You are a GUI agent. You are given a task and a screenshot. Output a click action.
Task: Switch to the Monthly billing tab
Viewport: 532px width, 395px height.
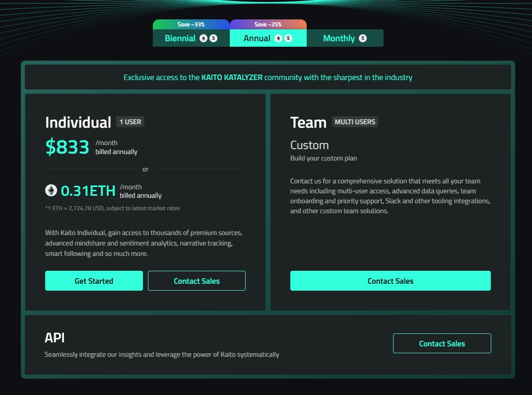(345, 38)
